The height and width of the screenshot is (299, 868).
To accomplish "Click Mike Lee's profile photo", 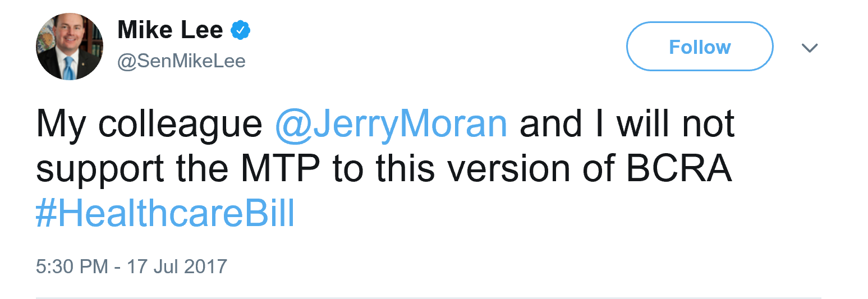I will tap(70, 47).
